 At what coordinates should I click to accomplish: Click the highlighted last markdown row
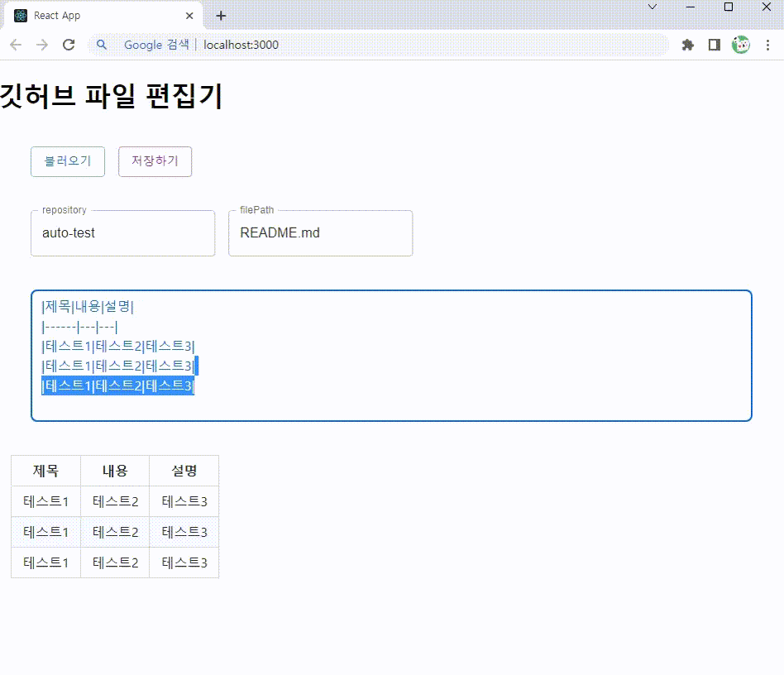(x=118, y=386)
